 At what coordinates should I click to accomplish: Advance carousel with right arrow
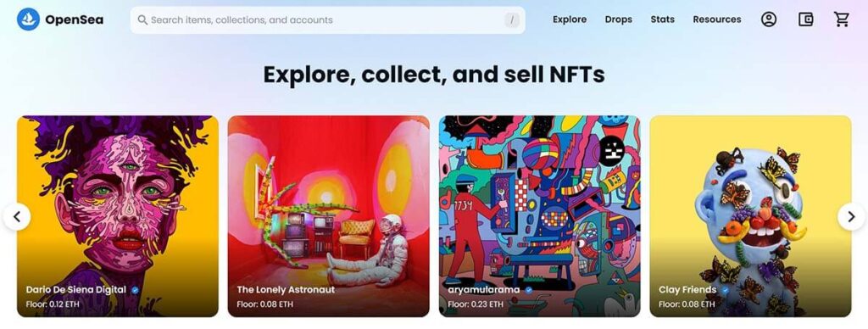click(x=851, y=216)
